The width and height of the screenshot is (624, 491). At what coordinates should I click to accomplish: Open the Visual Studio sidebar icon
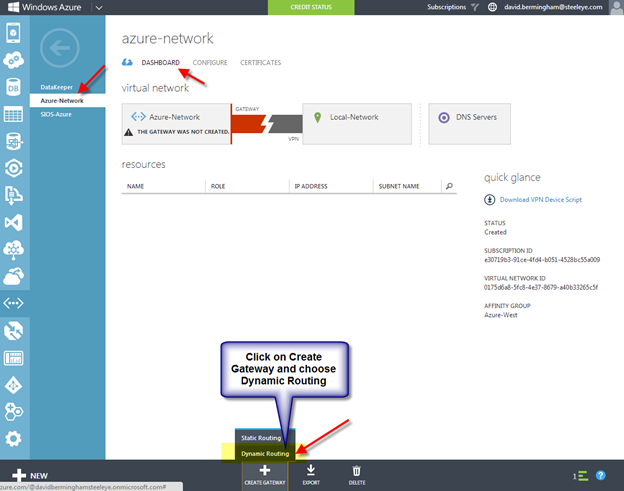(14, 222)
